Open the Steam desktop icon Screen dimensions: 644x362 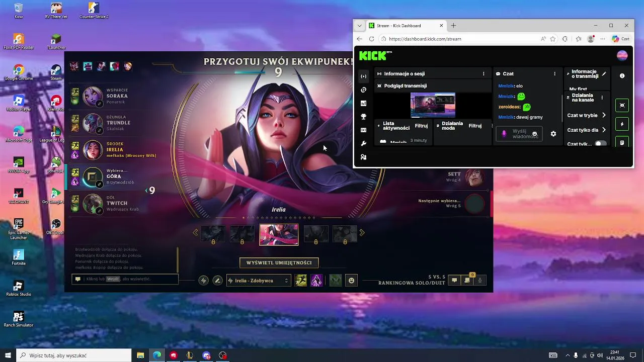click(x=56, y=72)
